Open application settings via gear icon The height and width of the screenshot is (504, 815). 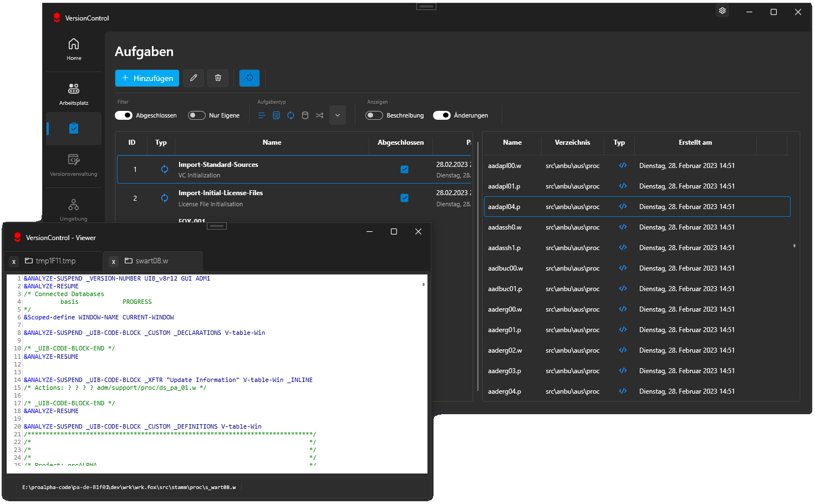(722, 11)
